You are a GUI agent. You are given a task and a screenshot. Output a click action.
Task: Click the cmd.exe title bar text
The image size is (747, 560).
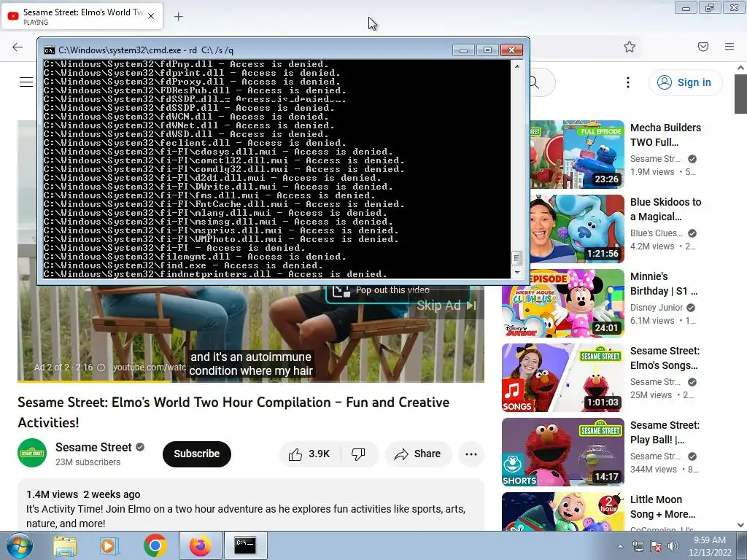(x=146, y=50)
